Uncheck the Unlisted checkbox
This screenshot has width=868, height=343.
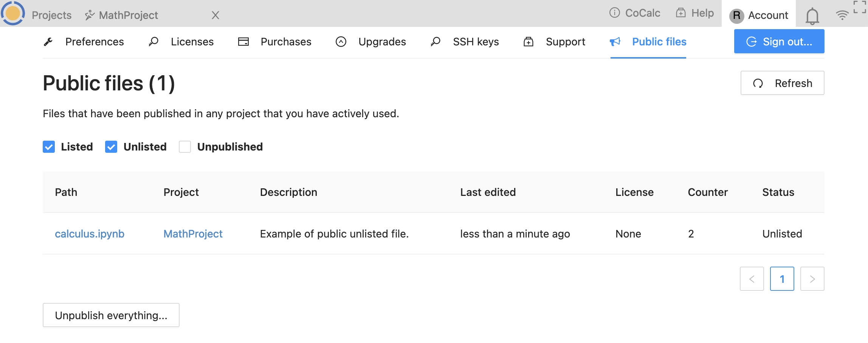[111, 147]
